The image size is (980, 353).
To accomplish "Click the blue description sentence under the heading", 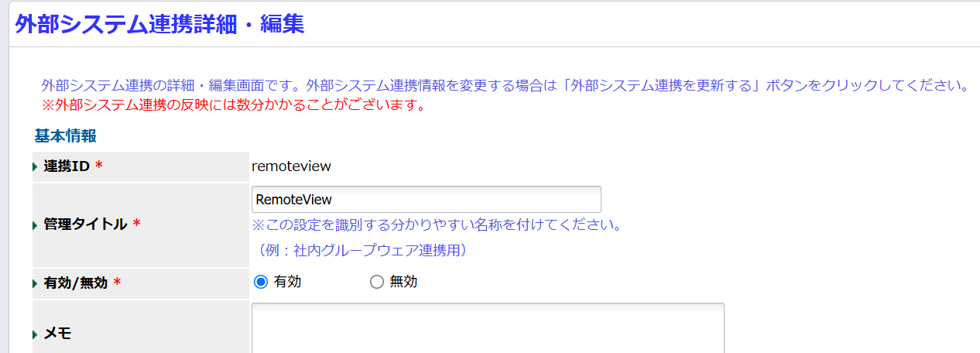I will 505,85.
